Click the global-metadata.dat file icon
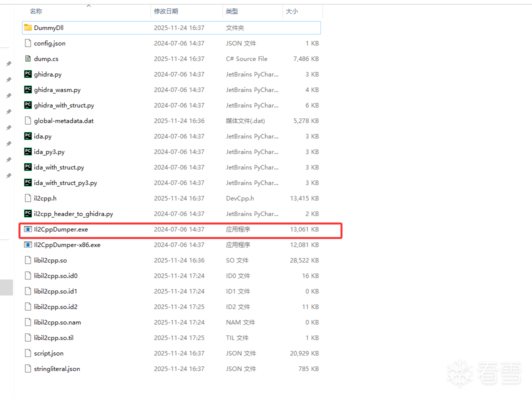This screenshot has height=399, width=532. click(28, 120)
